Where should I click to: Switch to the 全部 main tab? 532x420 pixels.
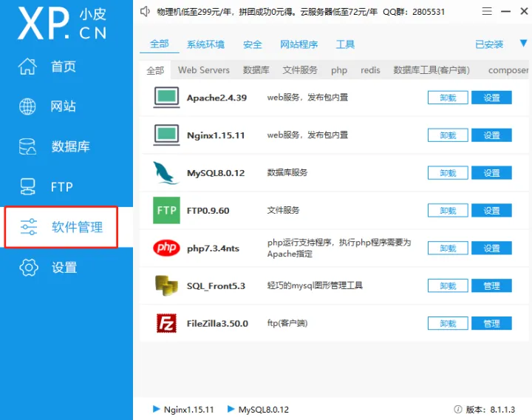[x=160, y=44]
